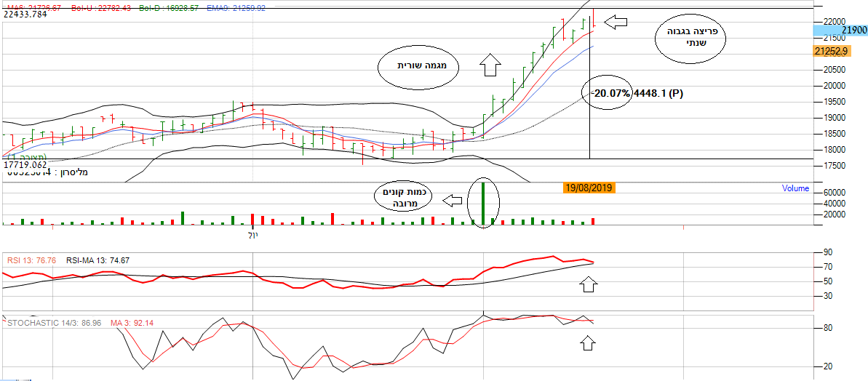Click the up arrow in the RSI panel
Image resolution: width=868 pixels, height=381 pixels.
point(588,284)
